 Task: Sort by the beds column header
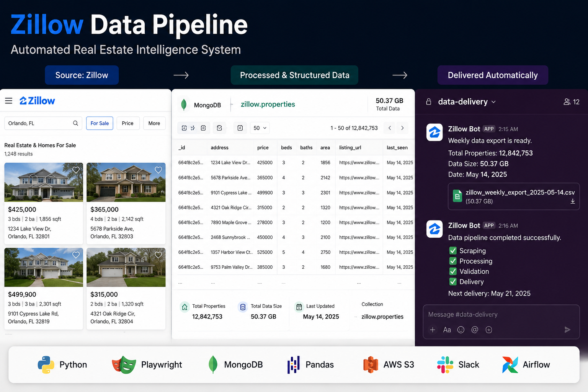coord(286,148)
